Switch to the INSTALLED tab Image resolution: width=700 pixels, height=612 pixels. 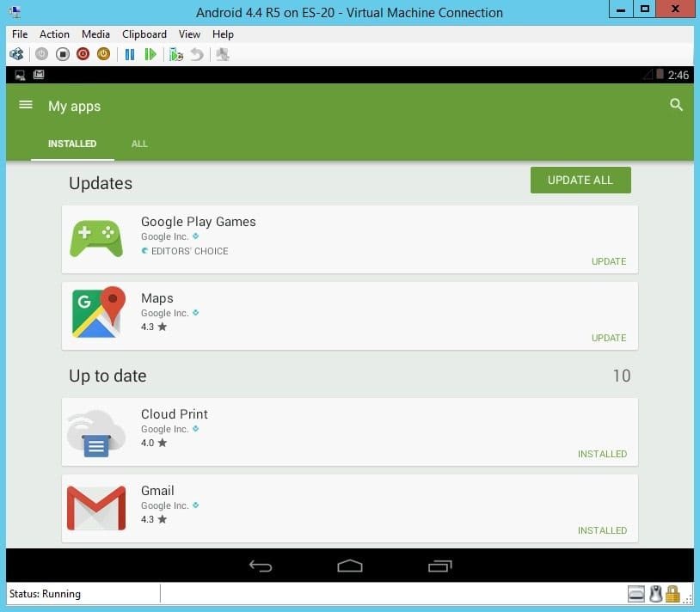pyautogui.click(x=72, y=144)
